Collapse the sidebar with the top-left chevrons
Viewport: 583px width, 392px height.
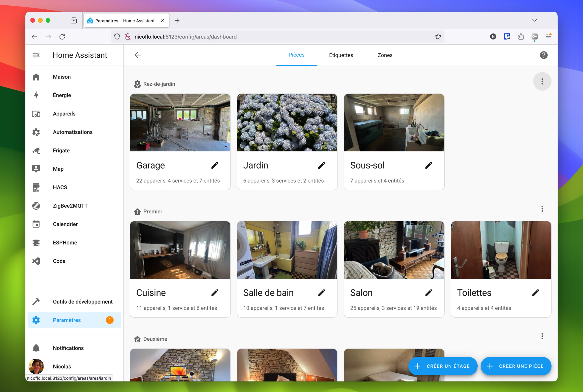point(36,55)
